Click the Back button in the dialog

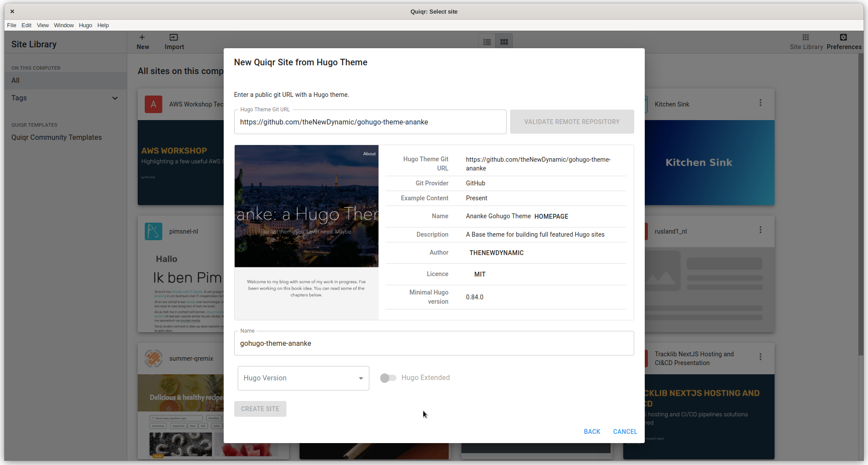click(592, 432)
